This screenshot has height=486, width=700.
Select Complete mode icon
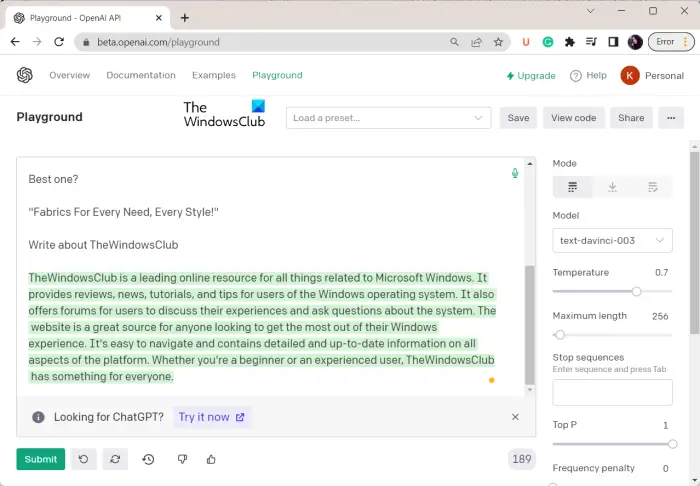[572, 187]
